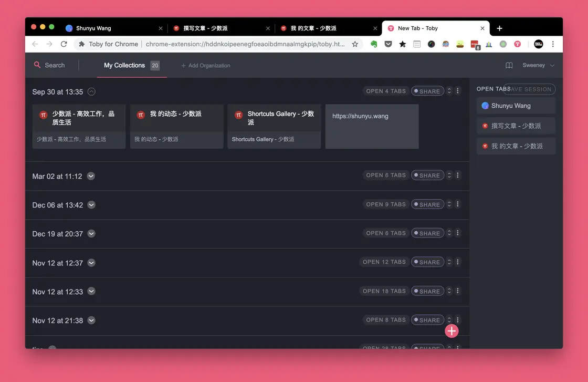Image resolution: width=588 pixels, height=382 pixels.
Task: Open the Evernote extension icon
Action: [x=374, y=44]
